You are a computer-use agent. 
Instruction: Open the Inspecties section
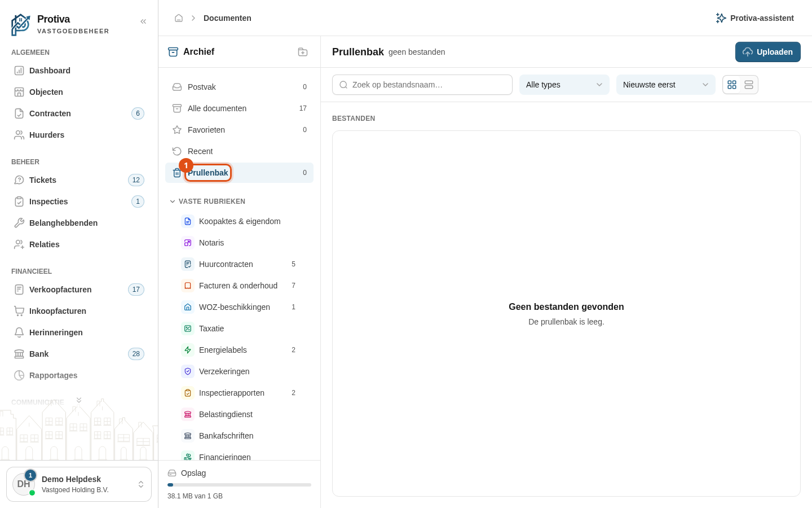[79, 202]
